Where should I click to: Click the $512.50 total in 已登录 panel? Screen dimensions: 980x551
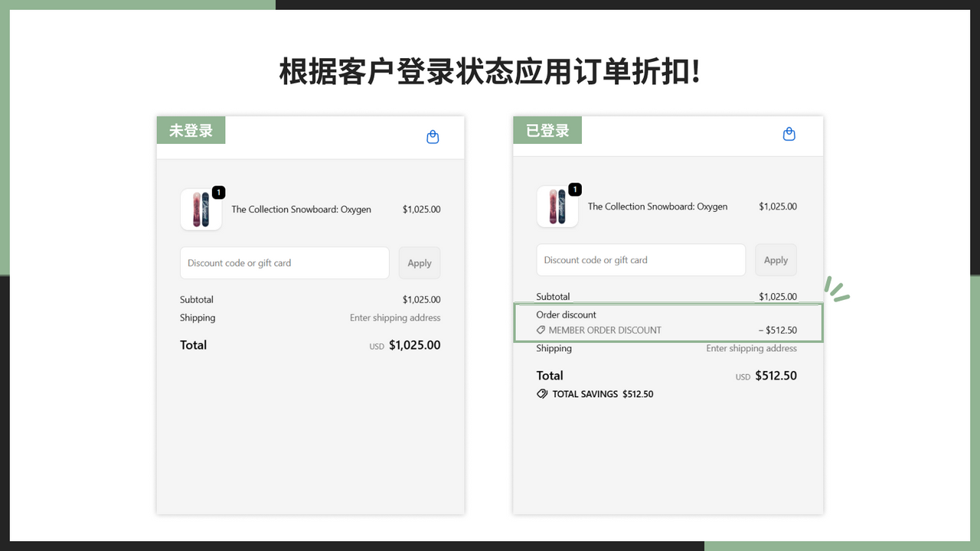(x=776, y=376)
